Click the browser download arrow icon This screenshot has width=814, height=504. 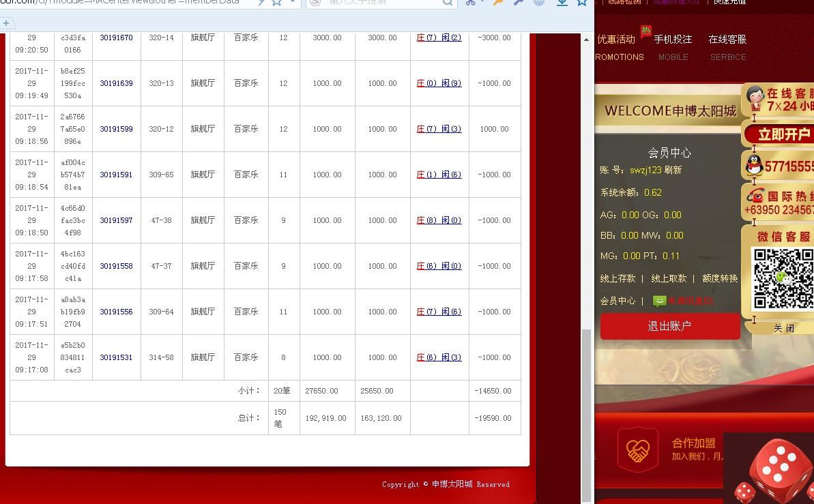561,3
